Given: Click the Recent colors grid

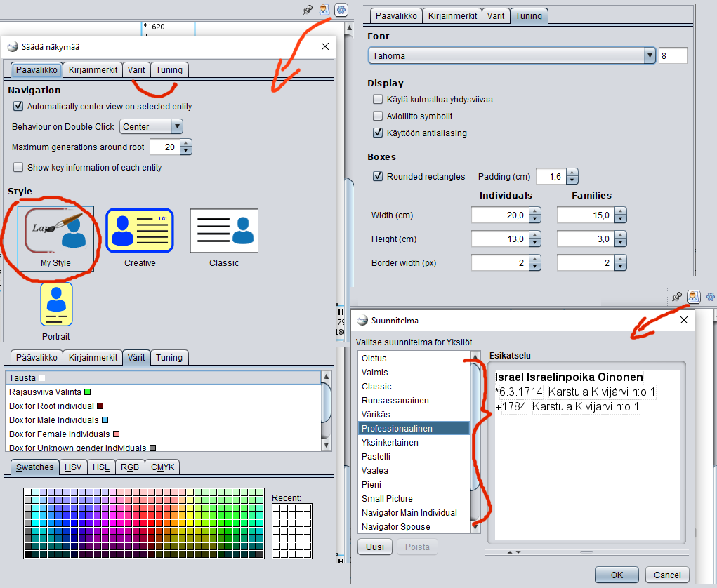Looking at the screenshot, I should (x=291, y=531).
